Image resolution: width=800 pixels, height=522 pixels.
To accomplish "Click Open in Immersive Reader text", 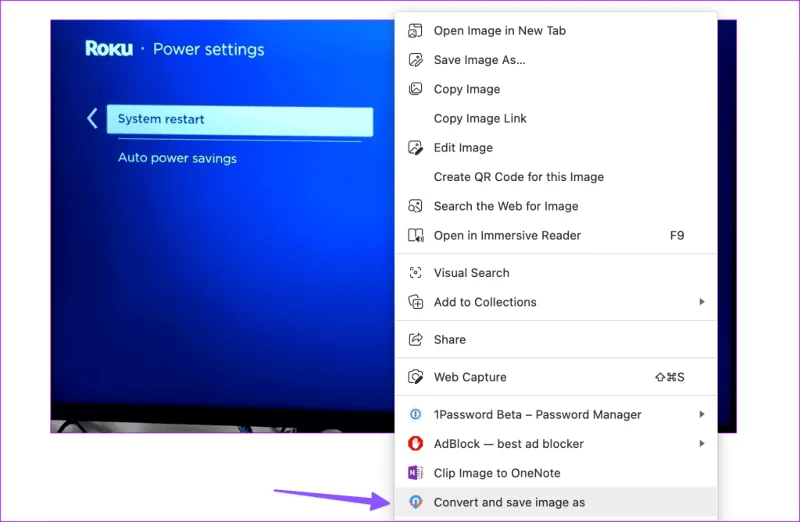I will [507, 235].
